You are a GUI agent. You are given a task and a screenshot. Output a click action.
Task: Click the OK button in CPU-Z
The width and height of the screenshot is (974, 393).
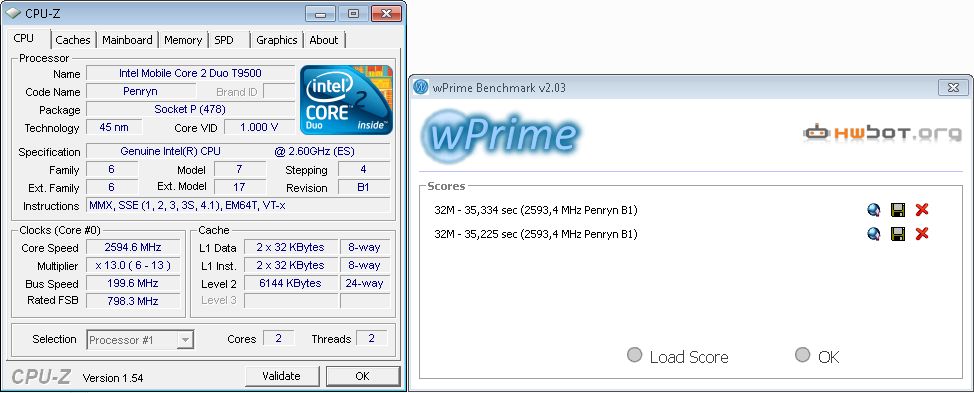pos(363,376)
